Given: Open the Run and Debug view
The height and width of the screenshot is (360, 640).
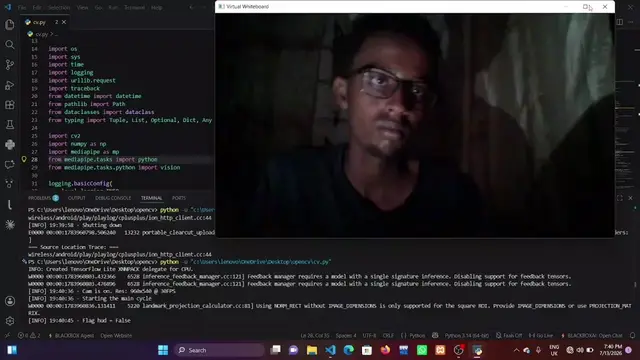Looking at the screenshot, I should (9, 85).
